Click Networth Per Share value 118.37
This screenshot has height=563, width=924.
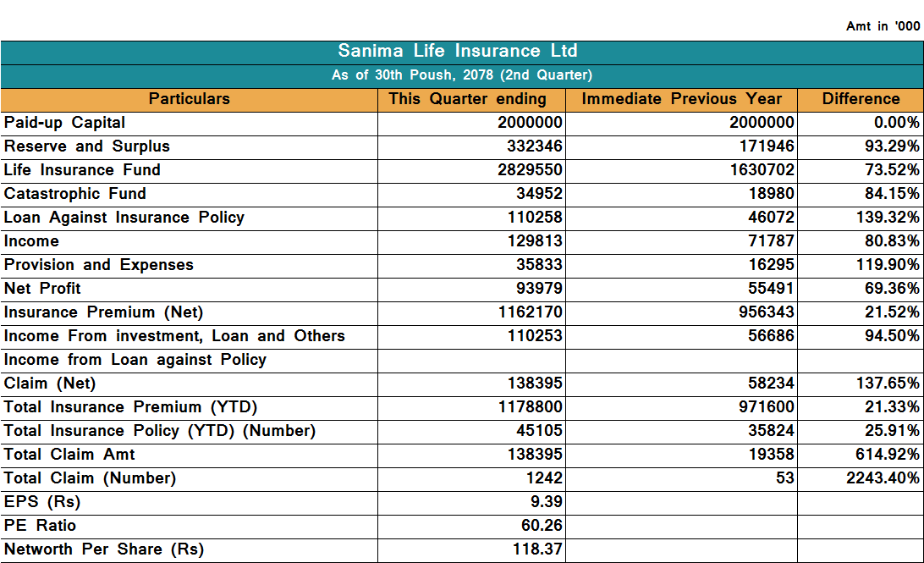(x=537, y=549)
